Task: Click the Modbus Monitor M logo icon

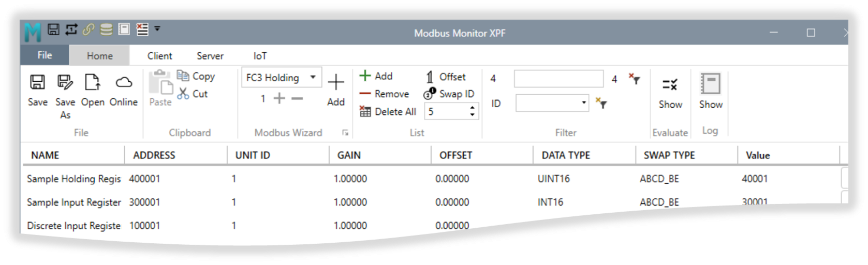Action: (33, 32)
